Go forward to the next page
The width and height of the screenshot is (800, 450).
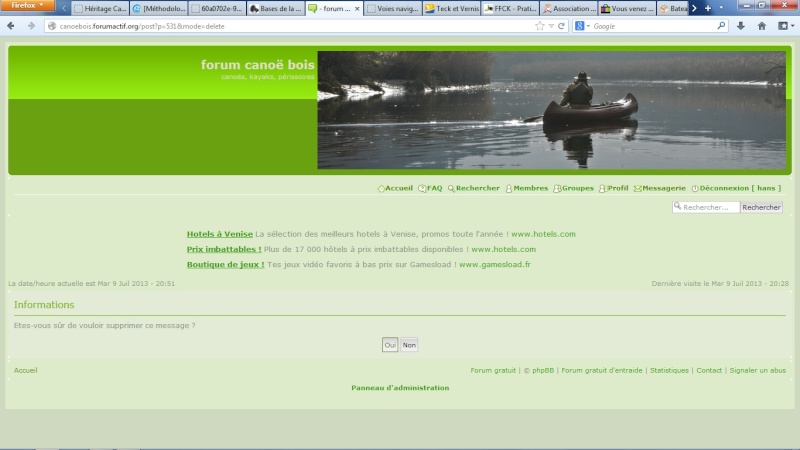pos(31,26)
